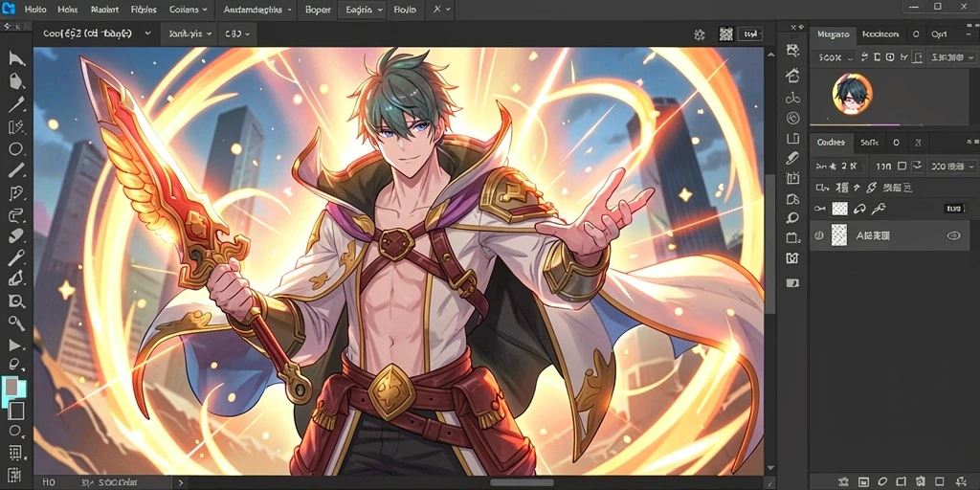Viewport: 980px width, 490px height.
Task: Toggle the eye visibility icon on the layer
Action: coord(953,235)
